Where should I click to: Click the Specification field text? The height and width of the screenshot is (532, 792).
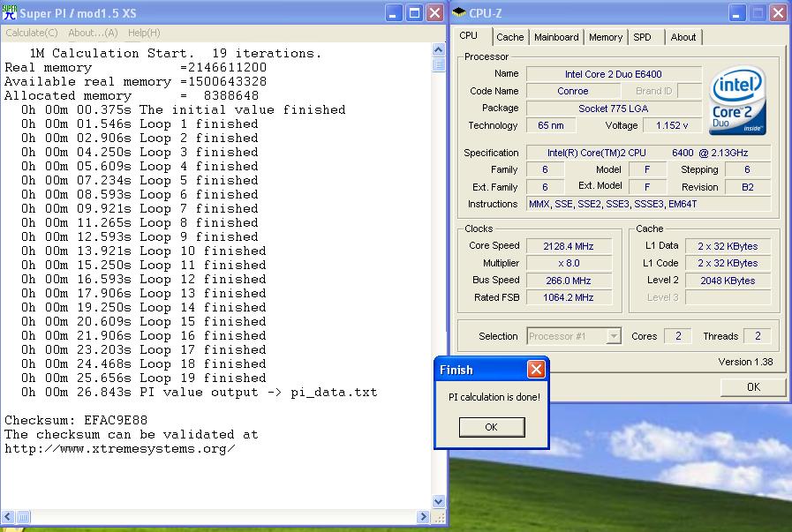click(x=649, y=153)
